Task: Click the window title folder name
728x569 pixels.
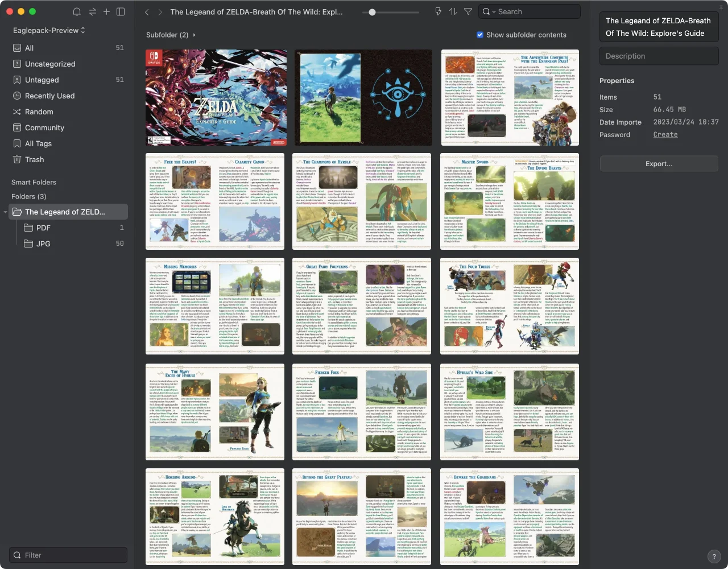Action: (257, 11)
